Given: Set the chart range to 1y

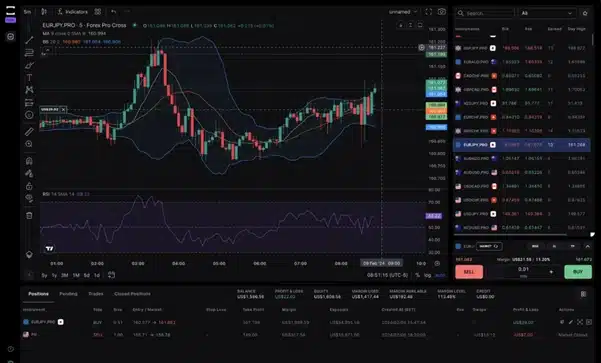Looking at the screenshot, I should coord(54,275).
